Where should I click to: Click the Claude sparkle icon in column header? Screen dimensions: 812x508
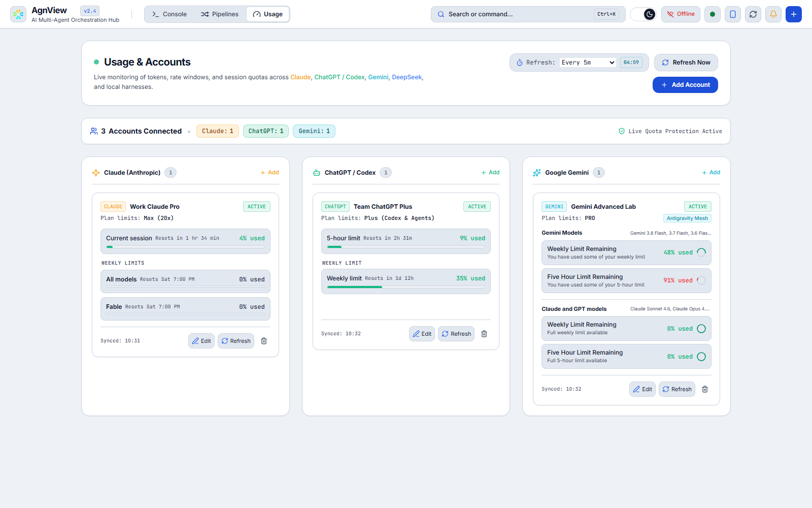[96, 173]
